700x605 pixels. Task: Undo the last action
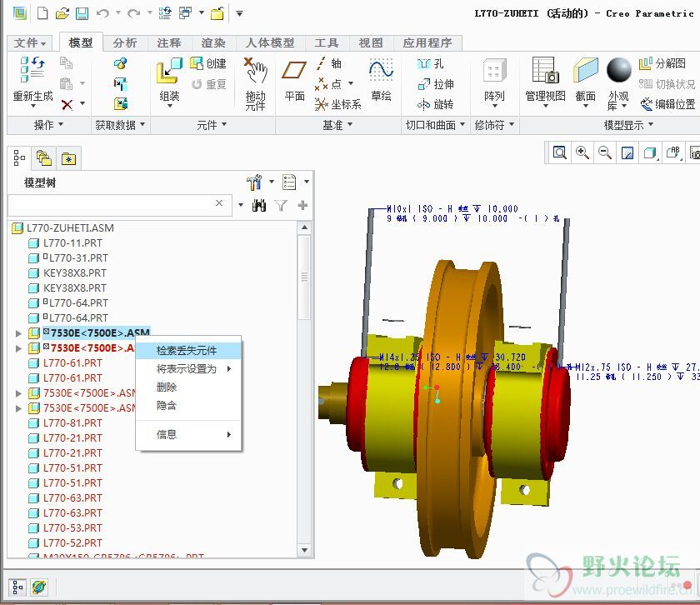[x=103, y=13]
